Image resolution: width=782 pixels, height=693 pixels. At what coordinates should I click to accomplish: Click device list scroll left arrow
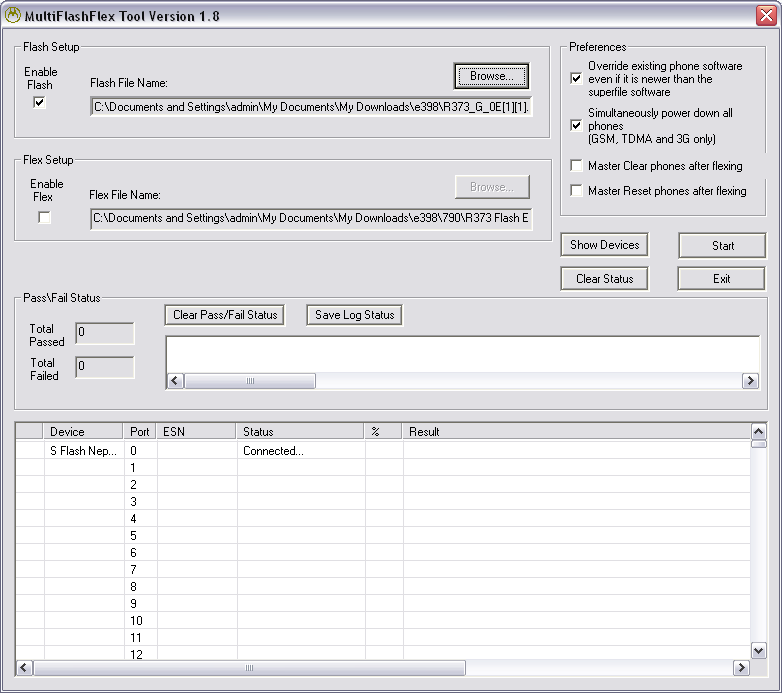pyautogui.click(x=24, y=668)
